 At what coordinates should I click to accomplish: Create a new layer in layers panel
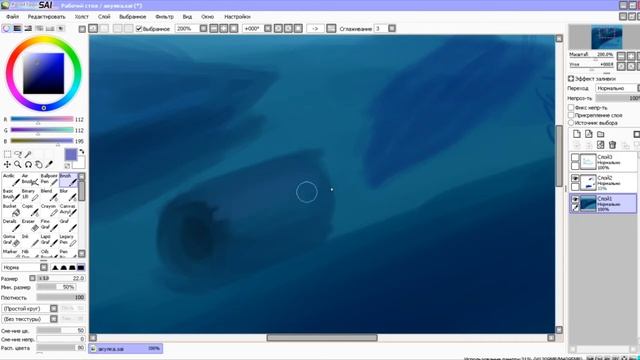[x=576, y=134]
